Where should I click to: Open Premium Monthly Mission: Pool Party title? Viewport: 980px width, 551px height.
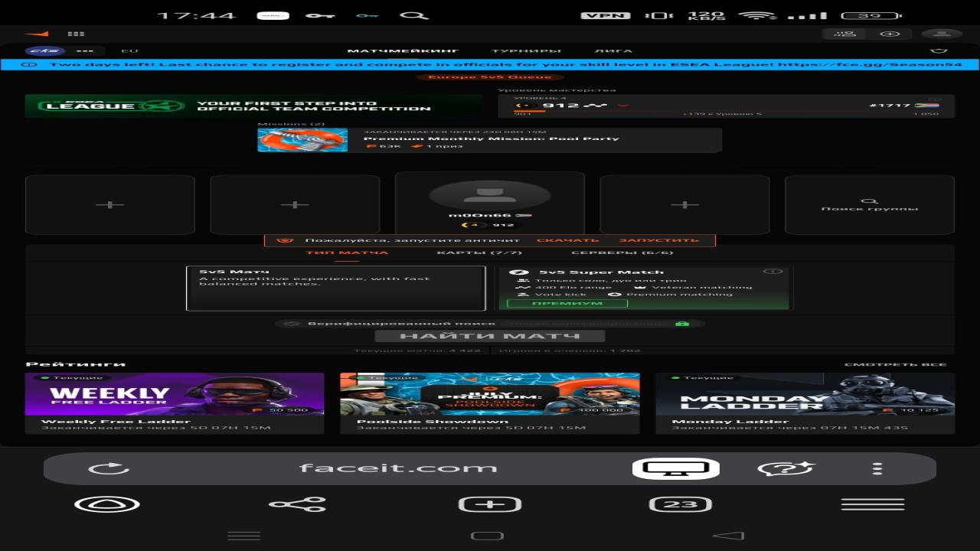click(x=491, y=139)
